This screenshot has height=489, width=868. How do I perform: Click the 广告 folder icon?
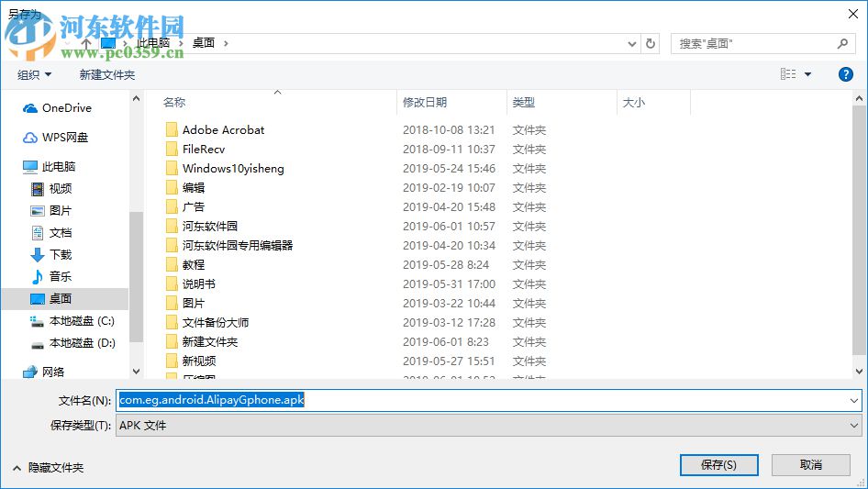pos(172,207)
